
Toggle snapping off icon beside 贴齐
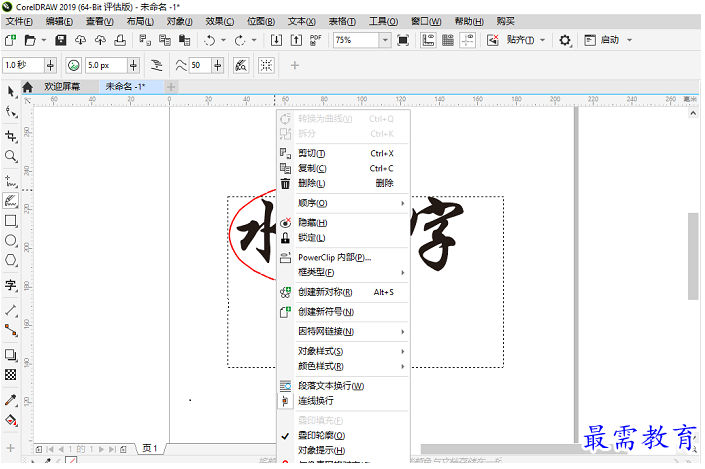[x=493, y=40]
